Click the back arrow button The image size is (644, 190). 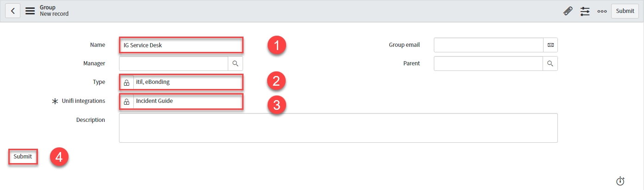13,11
